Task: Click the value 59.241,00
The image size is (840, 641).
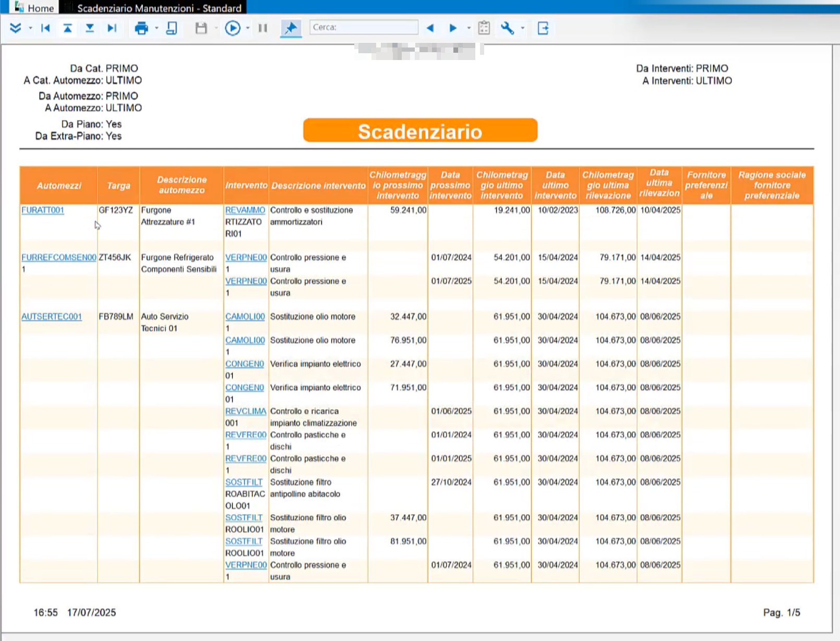Action: 409,210
